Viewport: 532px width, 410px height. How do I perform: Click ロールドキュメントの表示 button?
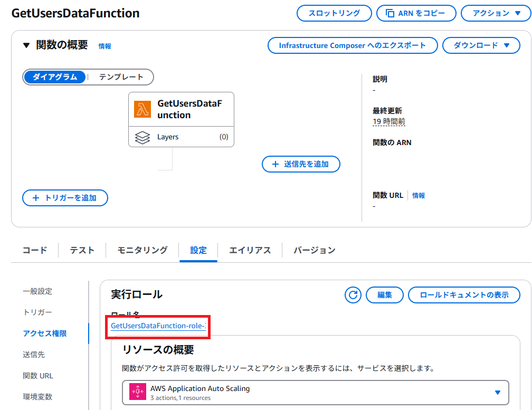tap(464, 295)
